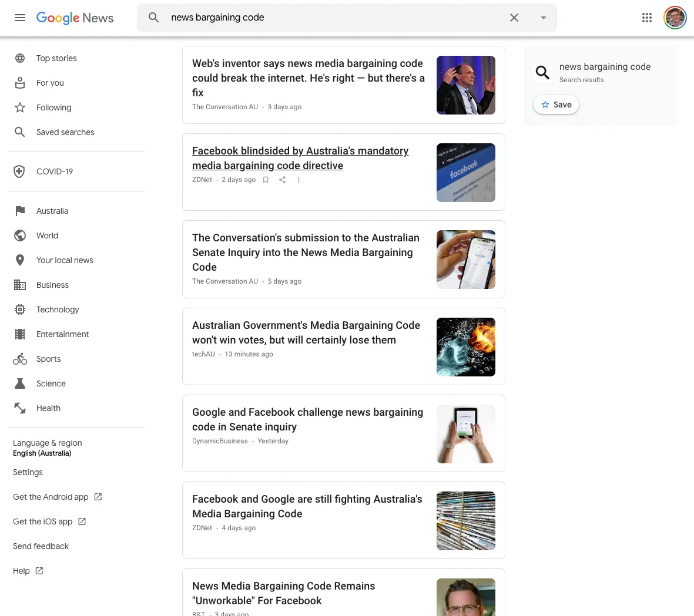
Task: Open the main hamburger menu
Action: click(x=20, y=18)
